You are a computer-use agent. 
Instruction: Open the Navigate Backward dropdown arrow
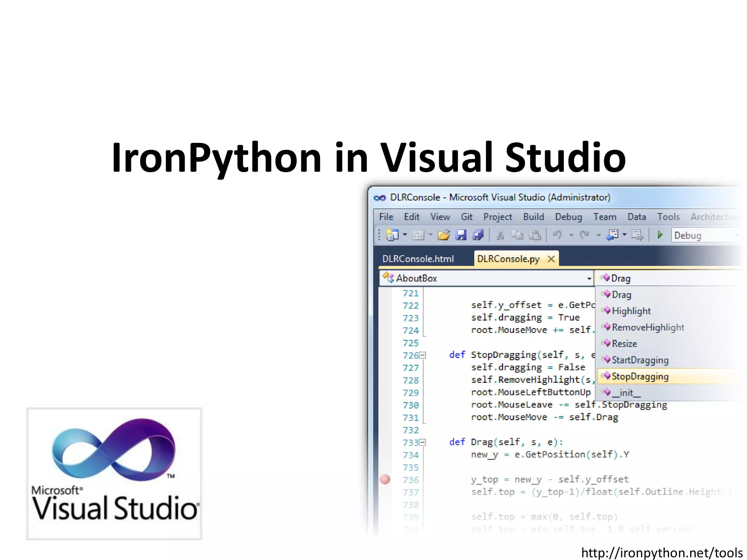click(x=624, y=235)
